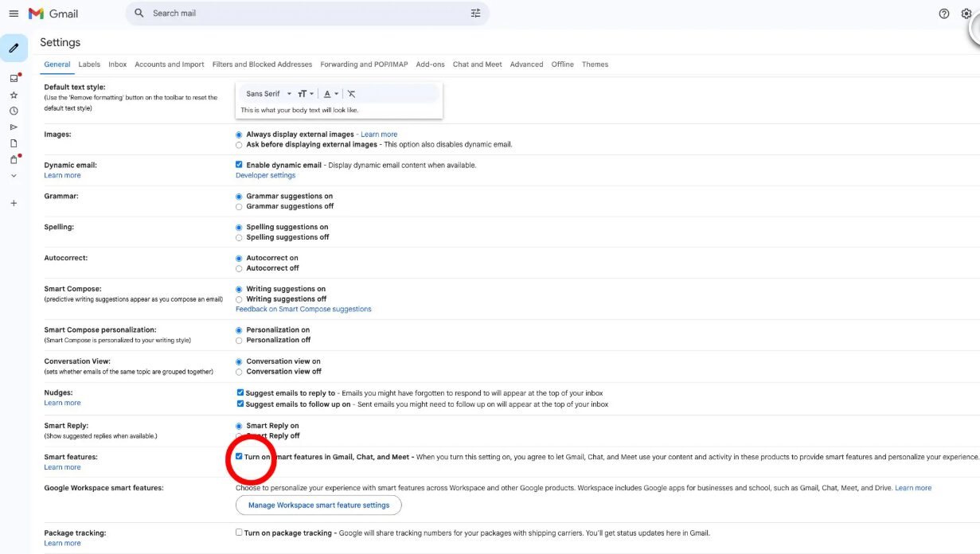Expand the More labels chevron in the sidebar

(x=14, y=175)
